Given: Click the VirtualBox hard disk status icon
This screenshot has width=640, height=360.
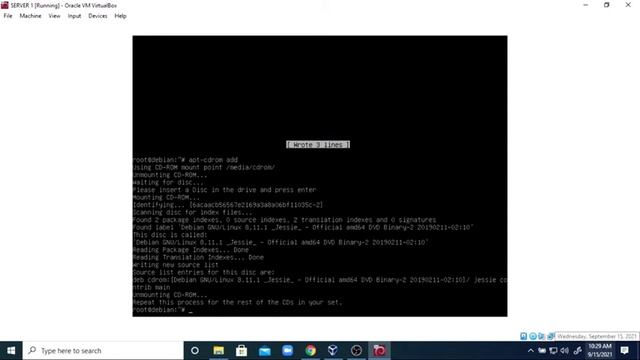Looking at the screenshot, I should (x=523, y=336).
